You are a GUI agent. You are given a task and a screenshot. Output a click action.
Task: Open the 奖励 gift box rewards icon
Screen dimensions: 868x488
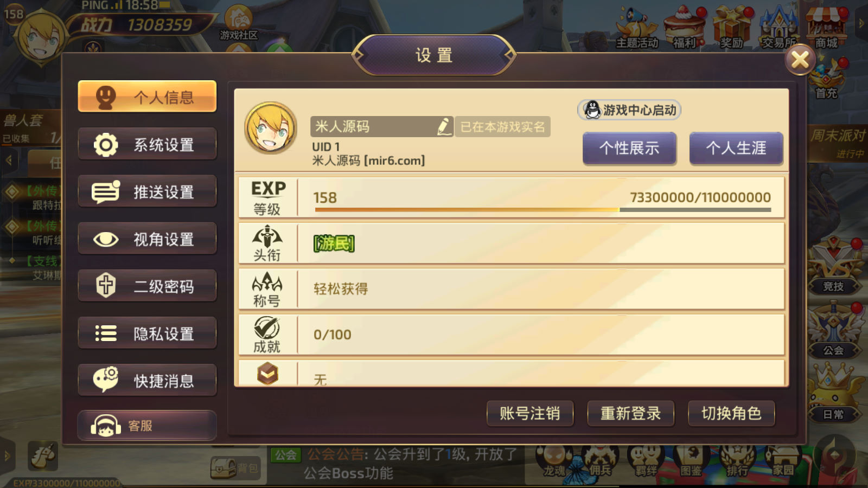pyautogui.click(x=731, y=28)
